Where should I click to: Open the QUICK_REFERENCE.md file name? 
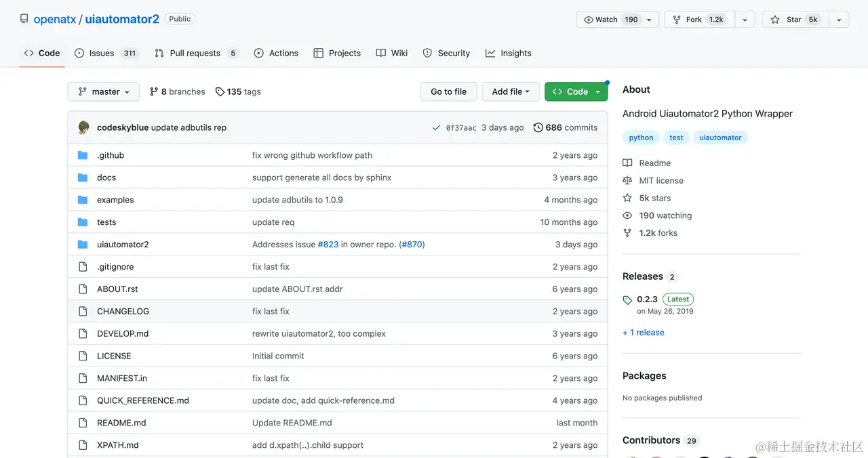(143, 401)
